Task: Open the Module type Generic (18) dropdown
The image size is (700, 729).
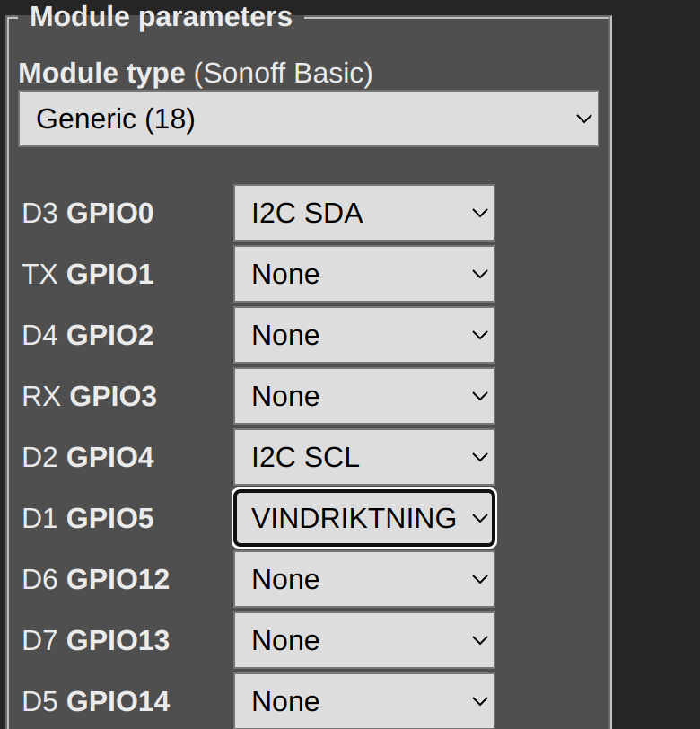Action: 309,119
